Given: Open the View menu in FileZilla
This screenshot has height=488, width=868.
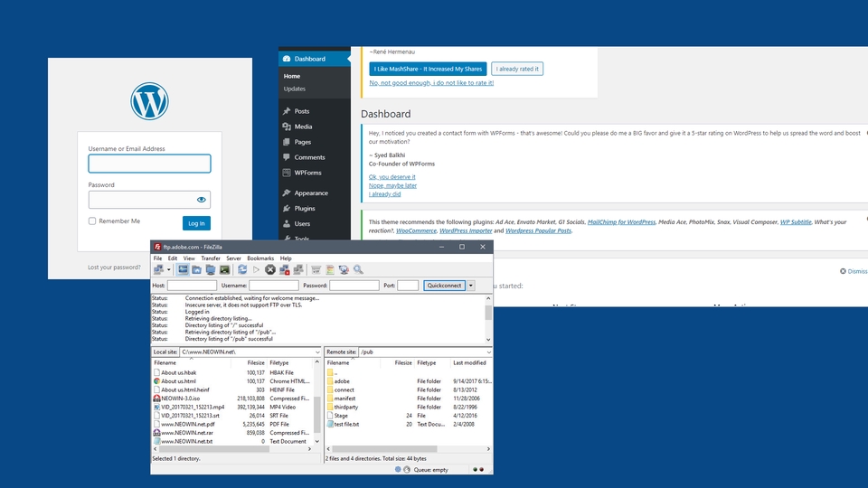Looking at the screenshot, I should tap(189, 258).
